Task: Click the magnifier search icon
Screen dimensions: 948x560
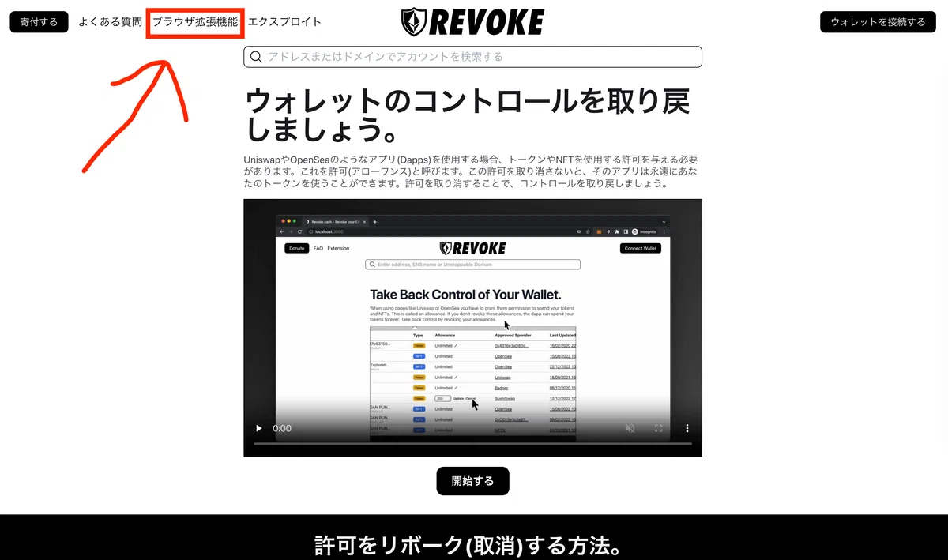Action: tap(256, 57)
